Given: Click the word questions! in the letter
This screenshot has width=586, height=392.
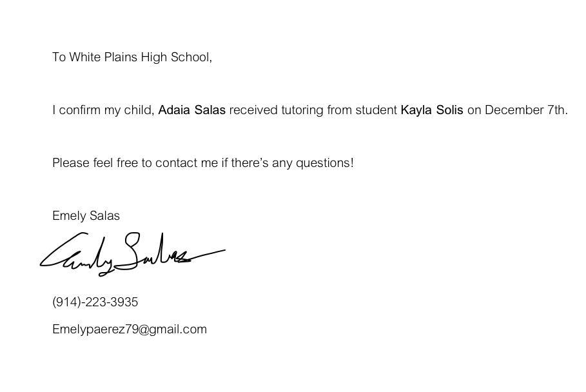Looking at the screenshot, I should tap(324, 163).
